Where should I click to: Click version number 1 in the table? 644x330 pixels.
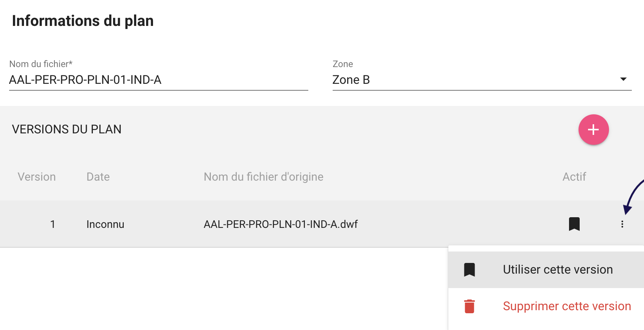[53, 224]
